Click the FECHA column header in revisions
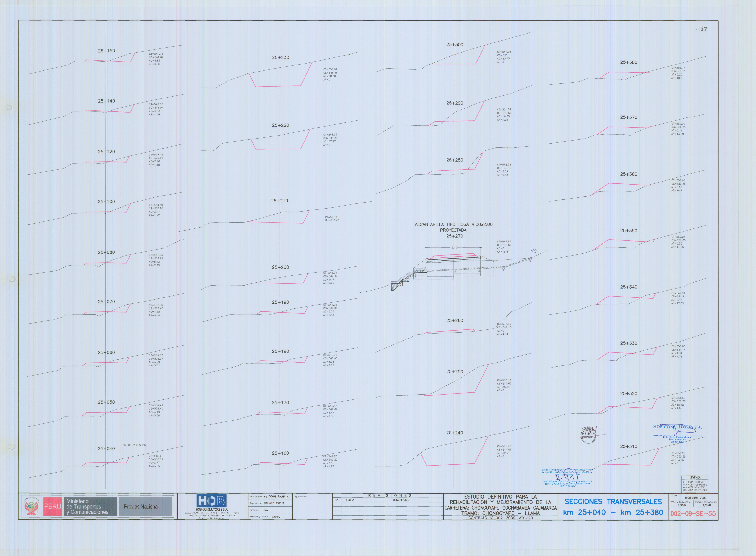This screenshot has height=556, width=756. point(350,500)
